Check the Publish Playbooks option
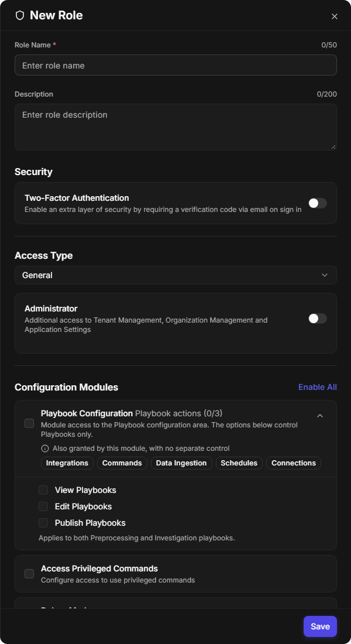351x644 pixels. [43, 523]
